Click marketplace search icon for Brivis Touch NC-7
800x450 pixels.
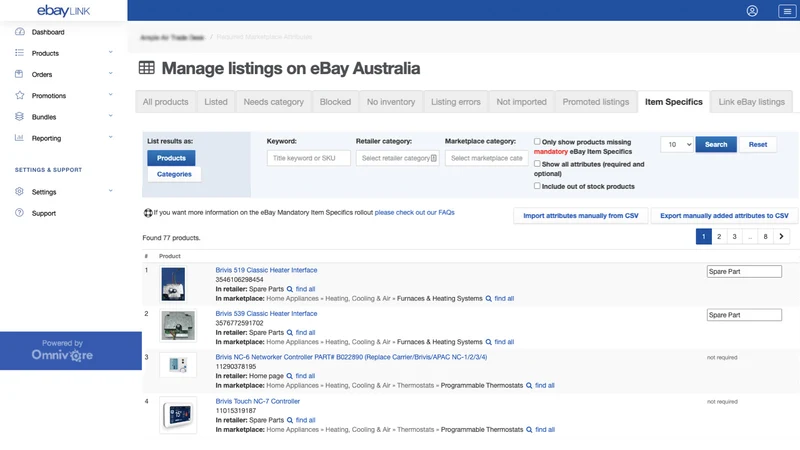tap(529, 430)
